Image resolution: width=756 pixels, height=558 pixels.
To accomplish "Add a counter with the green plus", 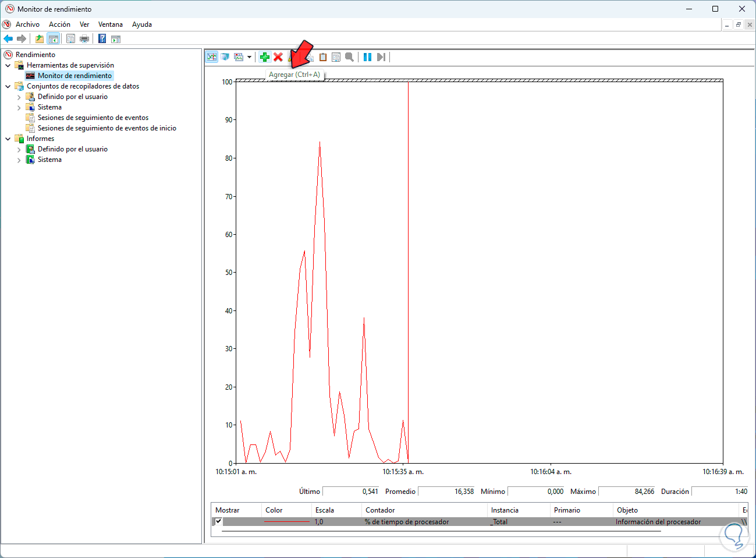I will point(265,57).
